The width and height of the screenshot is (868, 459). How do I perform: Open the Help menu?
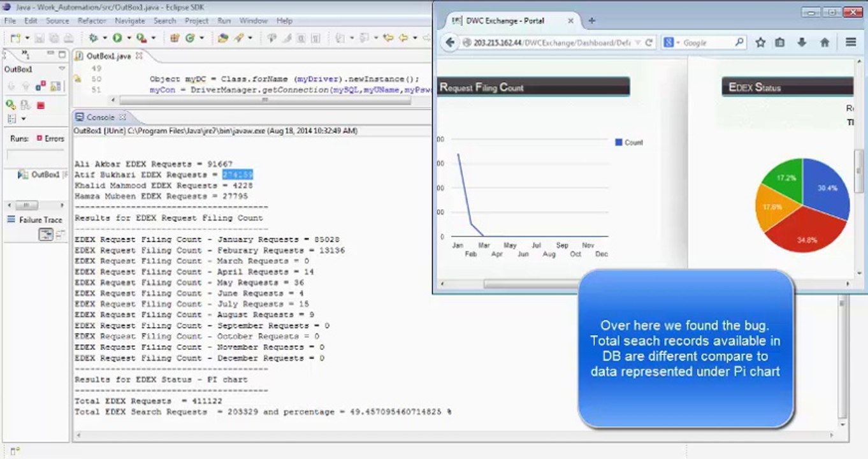[x=284, y=21]
